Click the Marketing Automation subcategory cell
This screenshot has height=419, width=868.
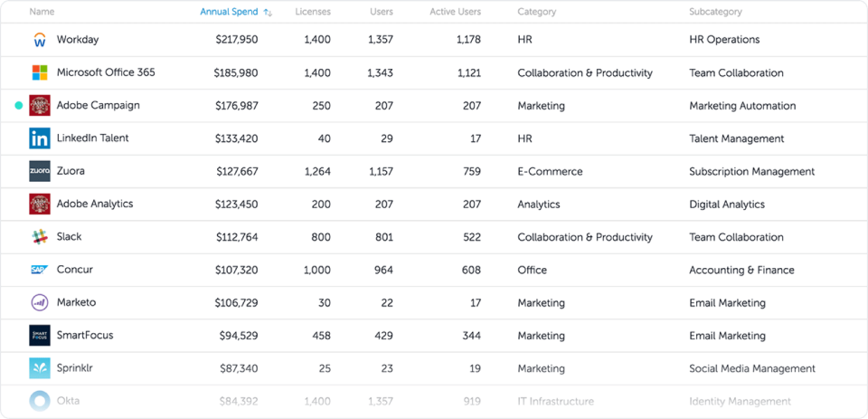point(742,105)
